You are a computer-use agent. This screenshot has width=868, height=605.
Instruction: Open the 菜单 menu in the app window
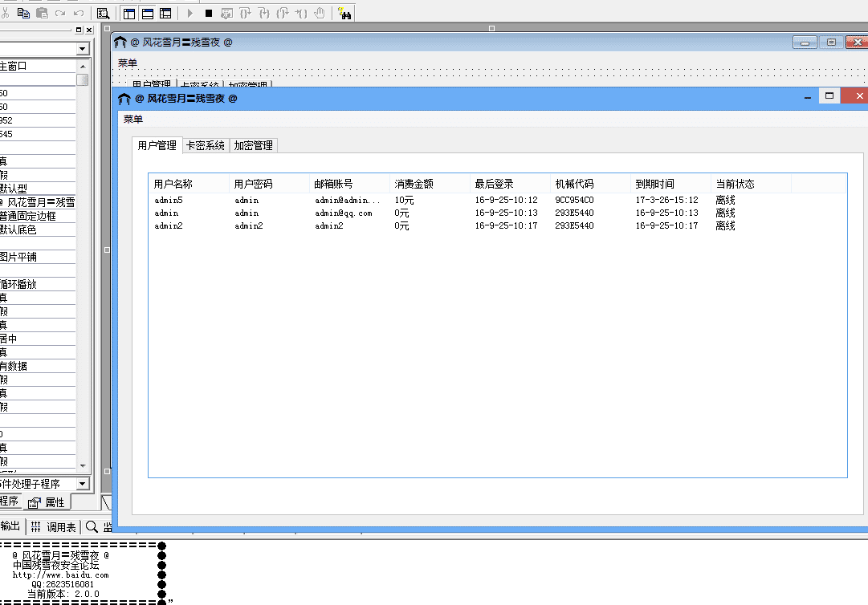(x=133, y=119)
